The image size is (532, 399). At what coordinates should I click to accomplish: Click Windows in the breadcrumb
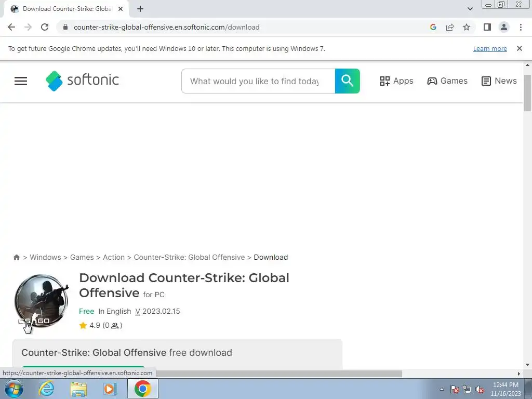[46, 257]
